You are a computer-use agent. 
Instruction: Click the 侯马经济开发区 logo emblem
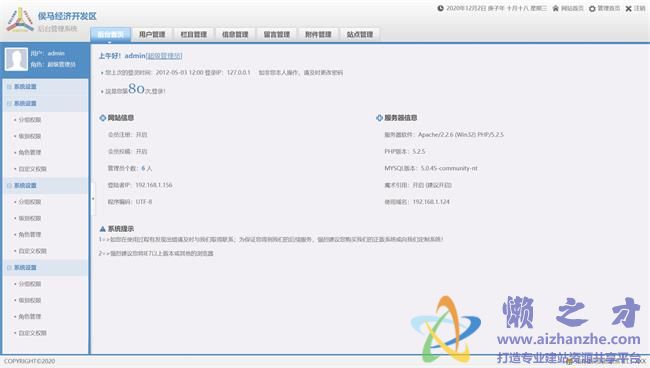tap(19, 20)
